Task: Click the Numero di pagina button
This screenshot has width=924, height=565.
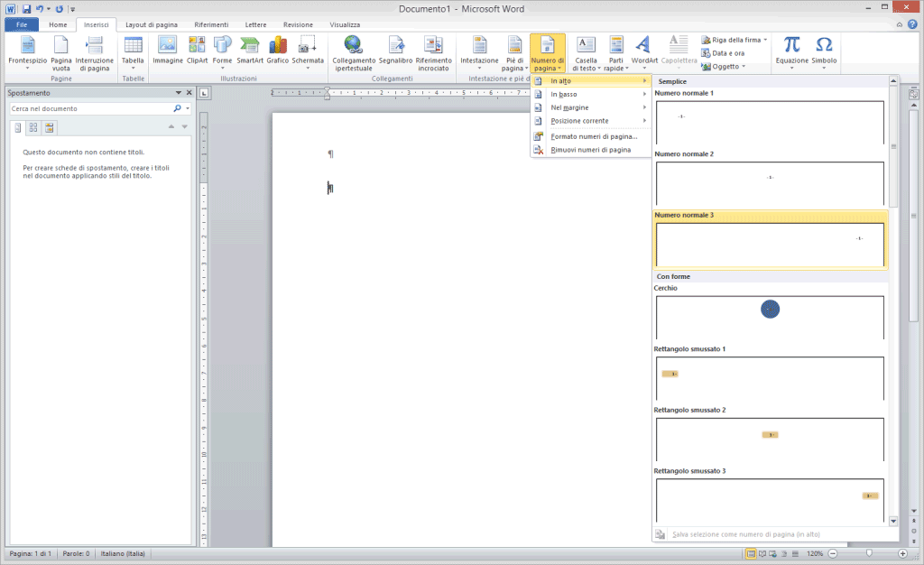Action: pos(548,53)
